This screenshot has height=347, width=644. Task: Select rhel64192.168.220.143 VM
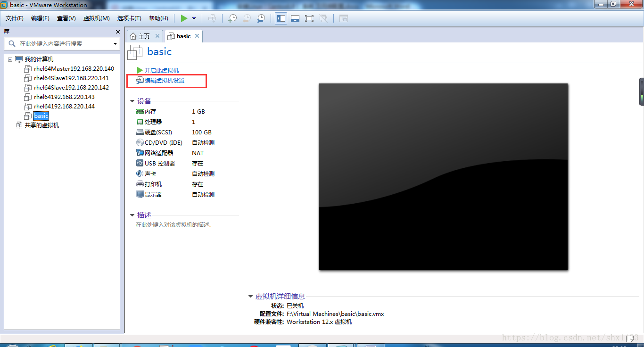click(x=64, y=97)
